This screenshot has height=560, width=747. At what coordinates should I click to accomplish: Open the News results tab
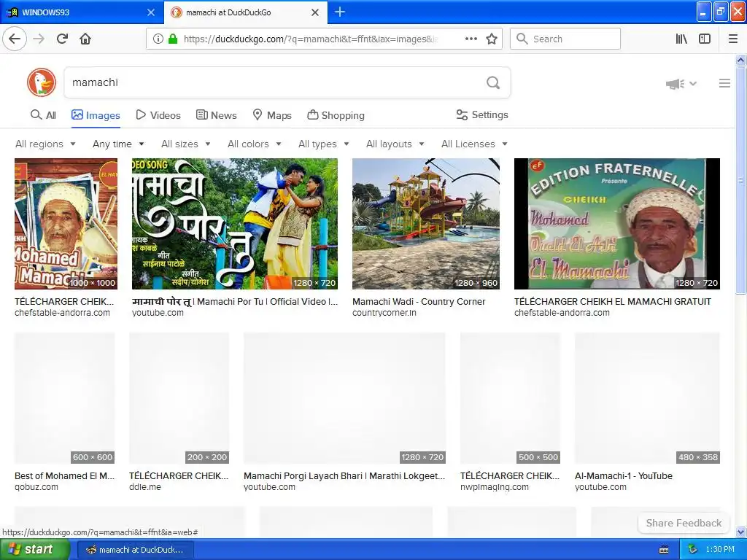pos(216,115)
